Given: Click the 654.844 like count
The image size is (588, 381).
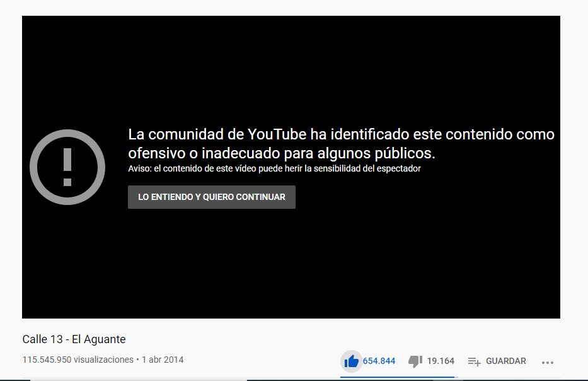Looking at the screenshot, I should [379, 361].
